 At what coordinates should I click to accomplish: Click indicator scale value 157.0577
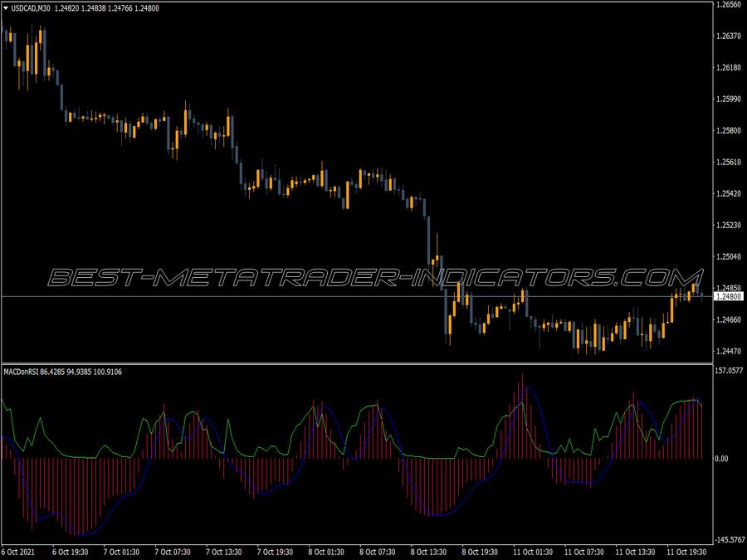pos(729,371)
